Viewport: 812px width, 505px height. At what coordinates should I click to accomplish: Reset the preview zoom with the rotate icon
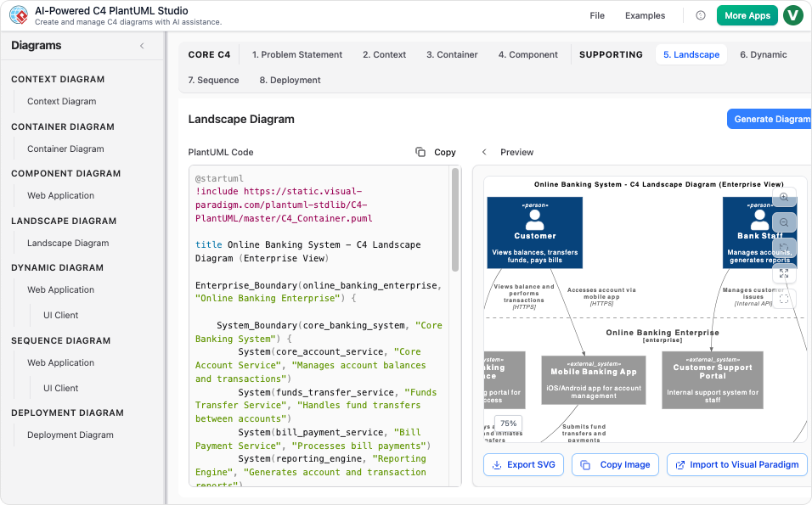pyautogui.click(x=784, y=246)
